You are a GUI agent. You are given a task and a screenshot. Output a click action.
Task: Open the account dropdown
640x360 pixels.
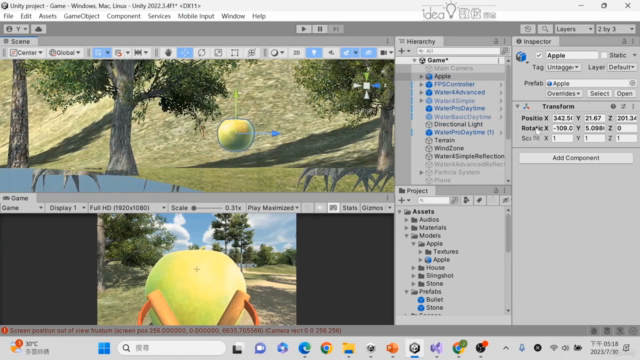pyautogui.click(x=16, y=29)
